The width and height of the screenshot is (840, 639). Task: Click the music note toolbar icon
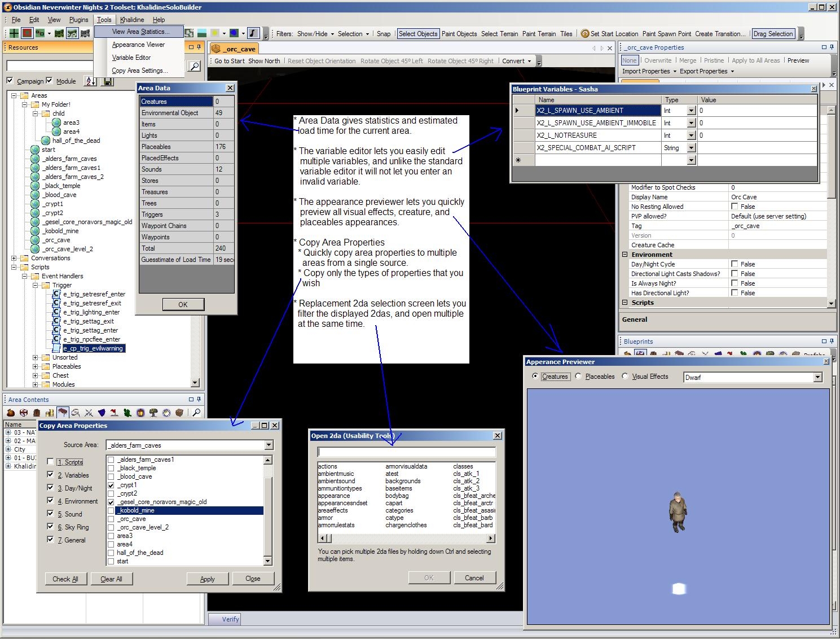click(253, 33)
